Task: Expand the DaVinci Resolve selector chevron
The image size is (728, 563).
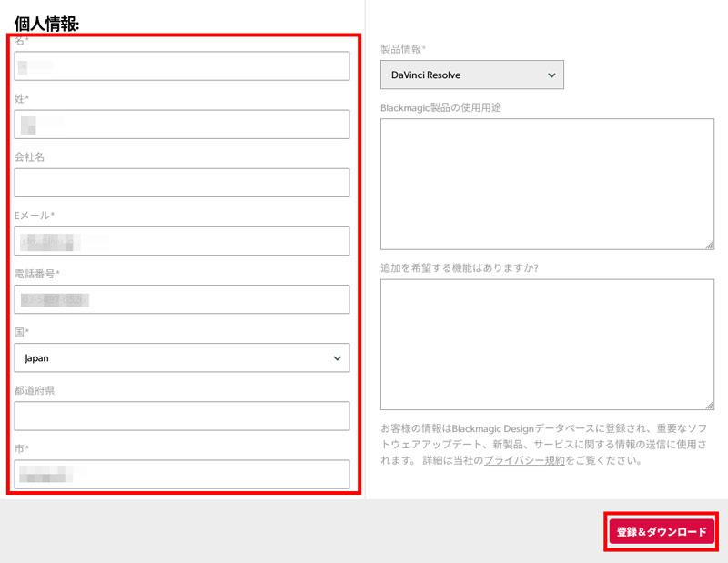Action: pos(551,75)
